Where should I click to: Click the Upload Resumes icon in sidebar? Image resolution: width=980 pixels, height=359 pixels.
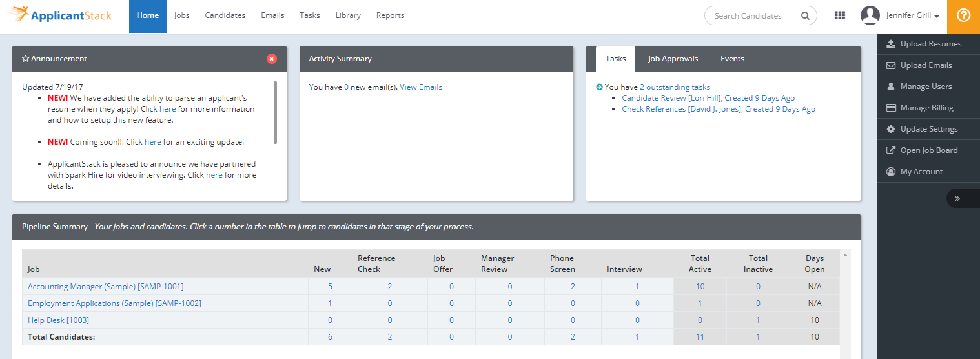(x=891, y=44)
